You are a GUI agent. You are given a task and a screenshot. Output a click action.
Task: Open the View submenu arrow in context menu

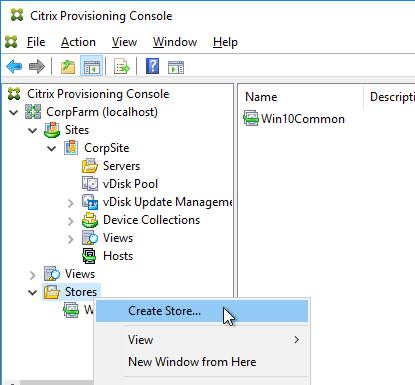pyautogui.click(x=297, y=340)
